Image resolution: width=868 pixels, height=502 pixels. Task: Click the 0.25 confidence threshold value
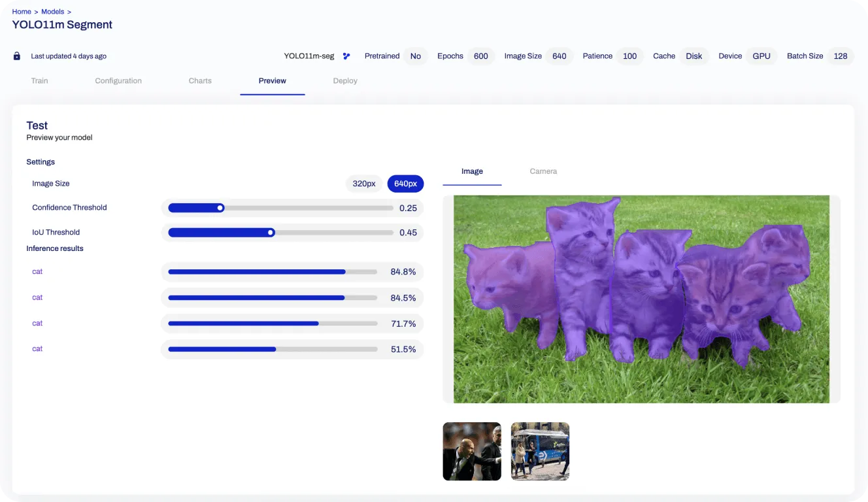[408, 209]
